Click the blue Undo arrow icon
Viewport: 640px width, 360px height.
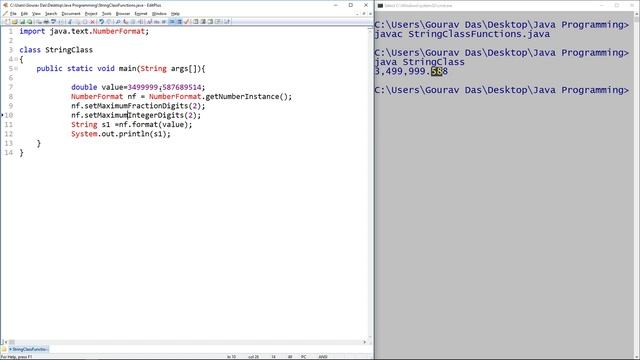point(102,22)
